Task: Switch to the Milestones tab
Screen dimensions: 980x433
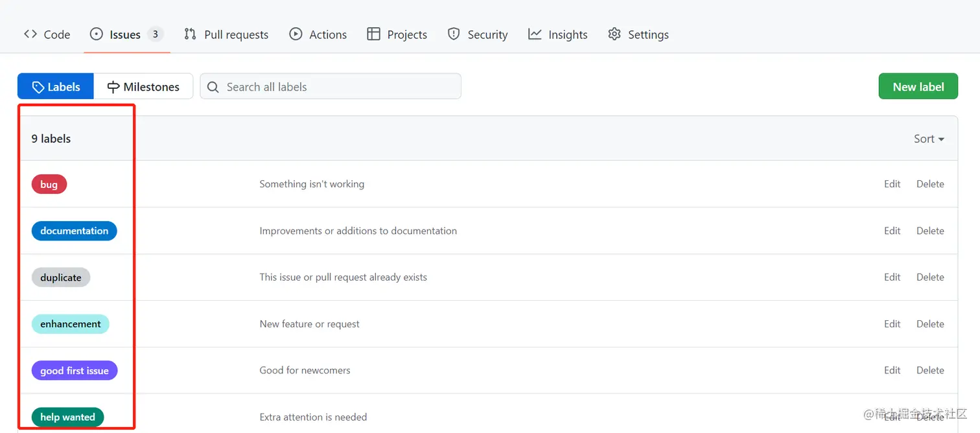Action: (x=143, y=87)
